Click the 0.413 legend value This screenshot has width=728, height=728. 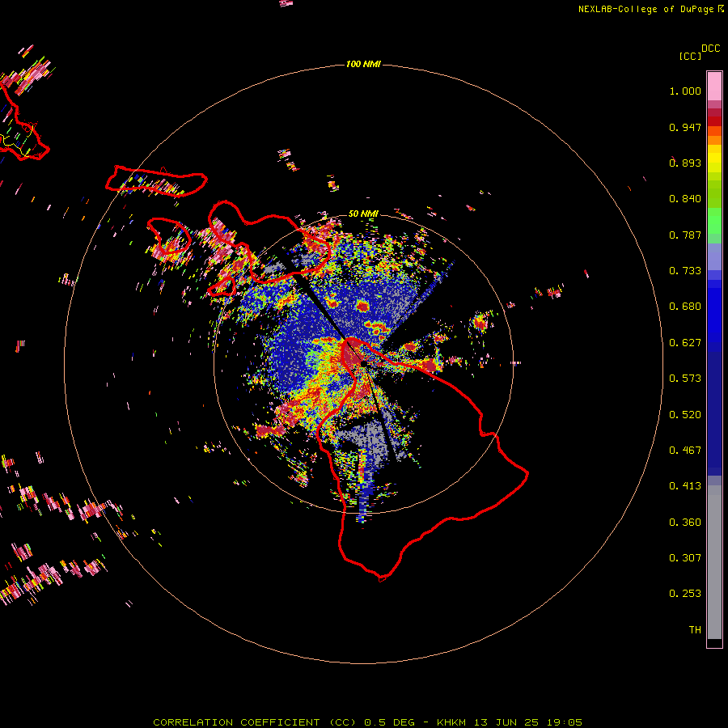pyautogui.click(x=685, y=486)
